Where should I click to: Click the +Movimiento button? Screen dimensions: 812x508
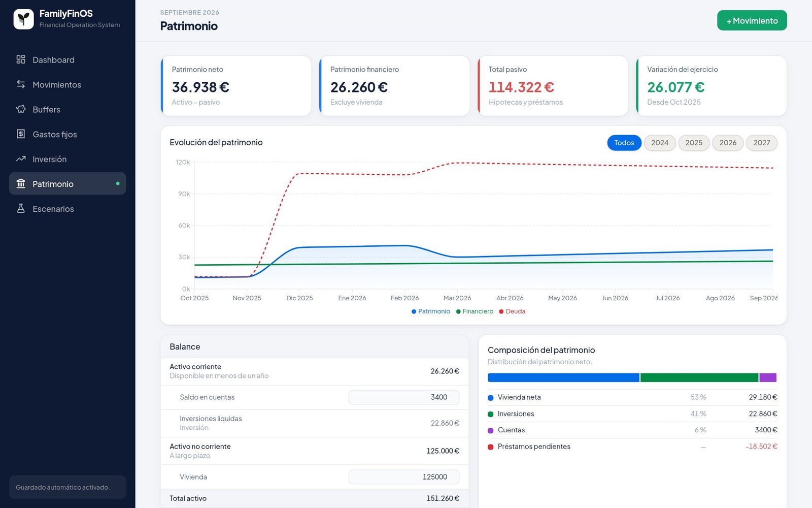pyautogui.click(x=752, y=20)
